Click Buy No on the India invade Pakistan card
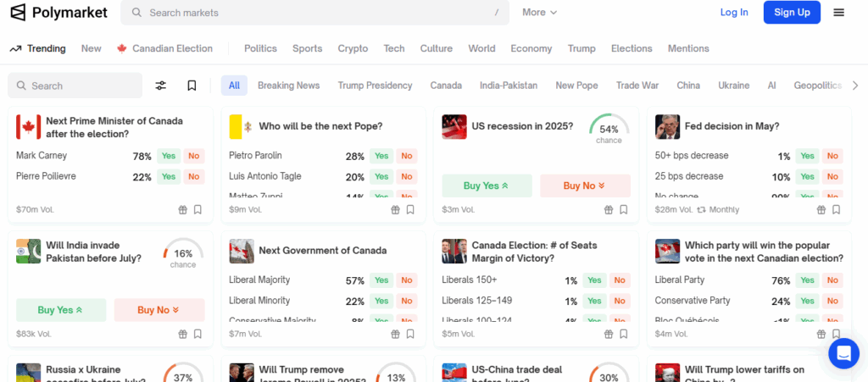This screenshot has width=868, height=382. tap(159, 310)
